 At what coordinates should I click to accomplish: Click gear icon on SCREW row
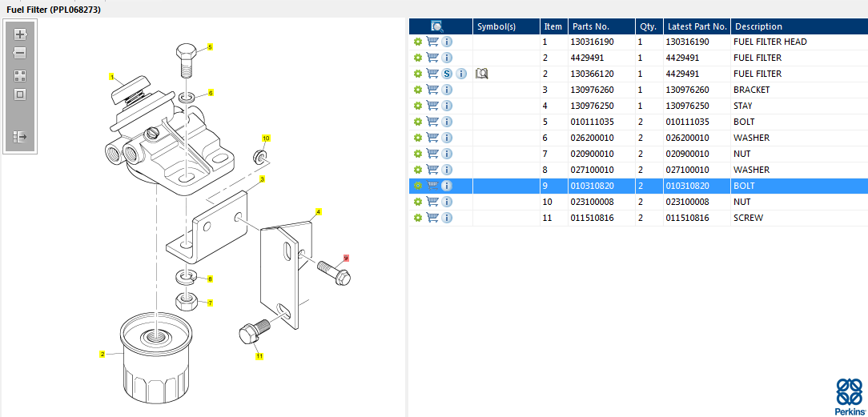pos(418,218)
